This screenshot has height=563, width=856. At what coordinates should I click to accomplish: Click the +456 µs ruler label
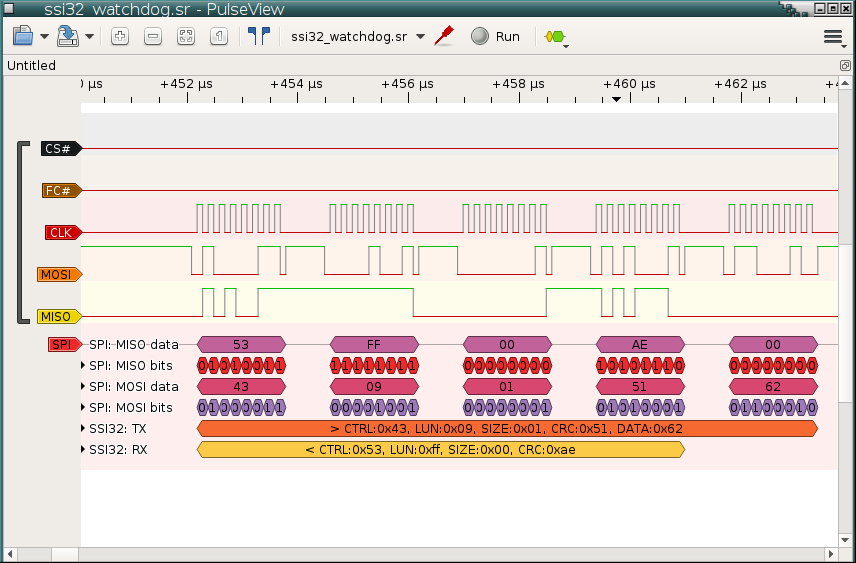(x=407, y=84)
